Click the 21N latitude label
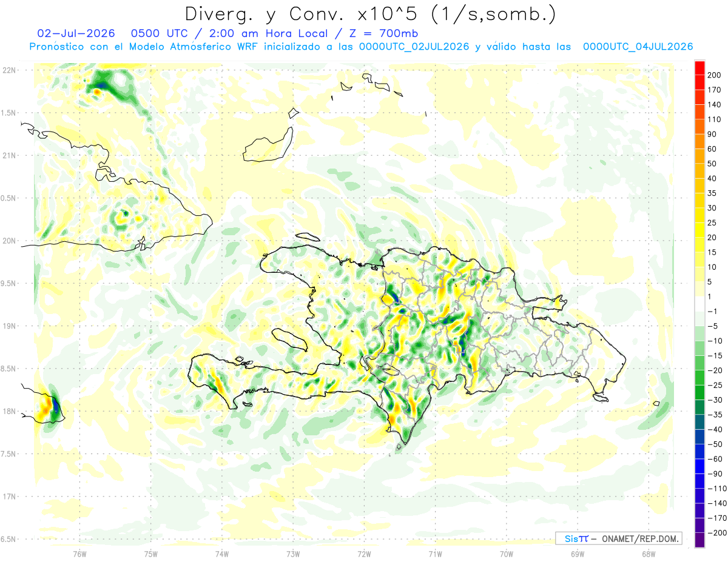 (8, 155)
